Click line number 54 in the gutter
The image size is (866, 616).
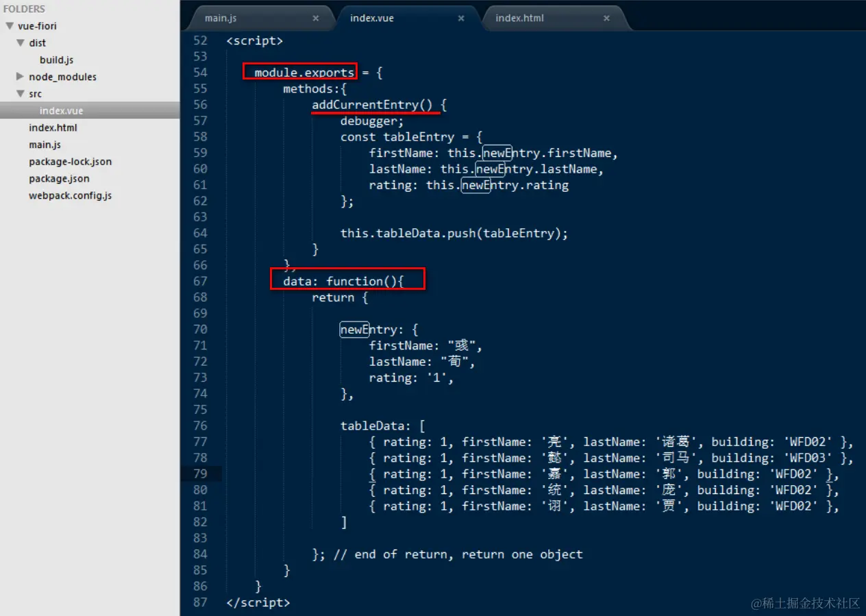tap(200, 73)
